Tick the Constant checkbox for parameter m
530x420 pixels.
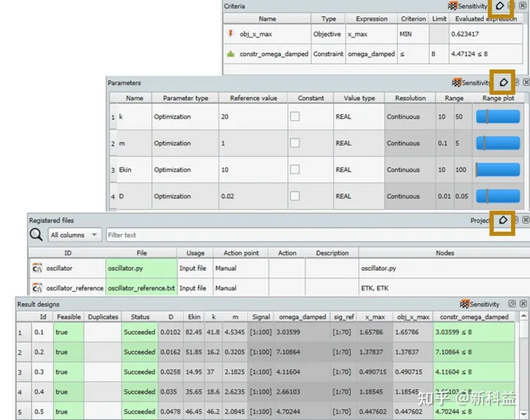pyautogui.click(x=294, y=143)
